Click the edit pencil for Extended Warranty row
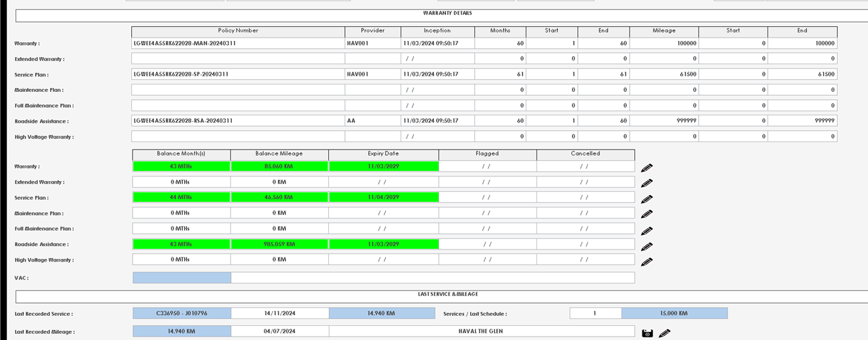The width and height of the screenshot is (868, 340). coord(646,183)
